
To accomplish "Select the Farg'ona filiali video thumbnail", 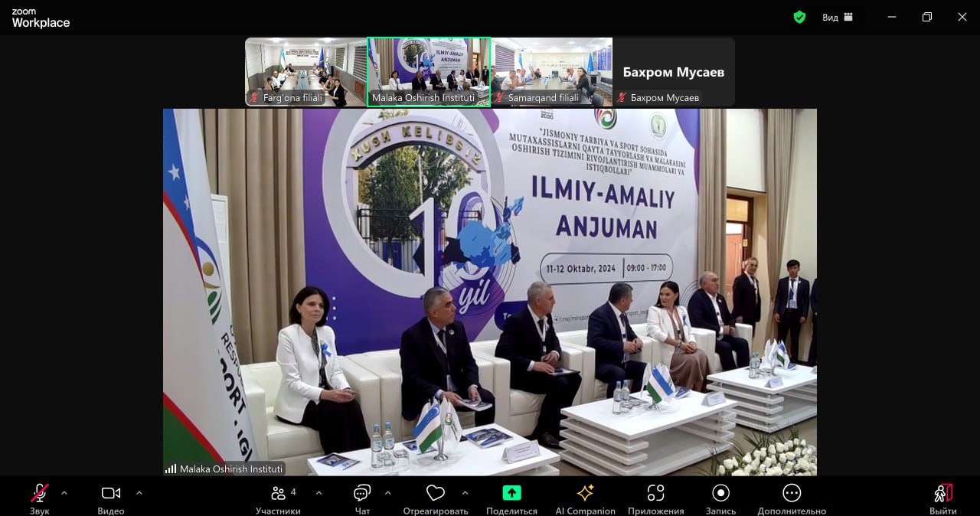I will click(x=305, y=72).
